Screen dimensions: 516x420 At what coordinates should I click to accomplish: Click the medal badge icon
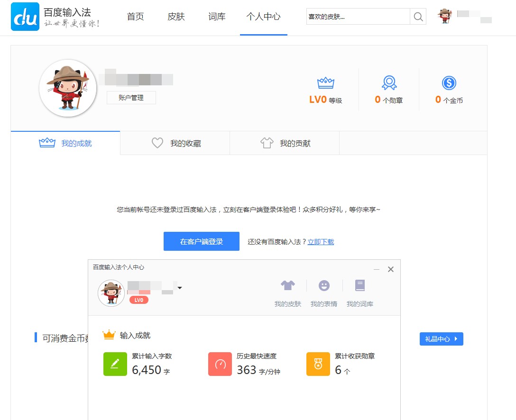[x=389, y=82]
